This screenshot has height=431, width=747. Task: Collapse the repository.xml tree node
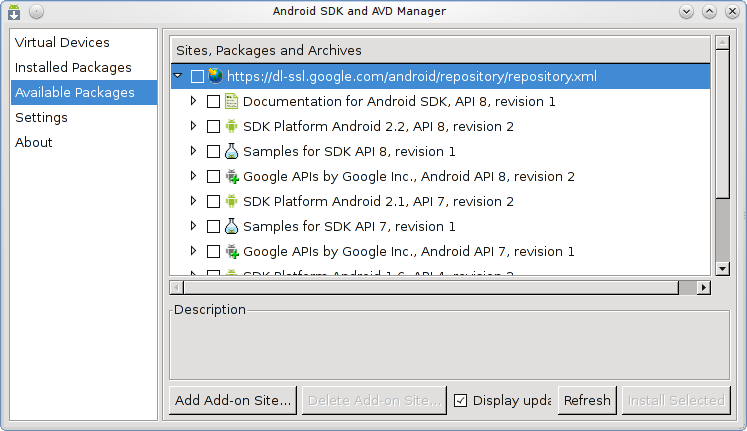[177, 76]
